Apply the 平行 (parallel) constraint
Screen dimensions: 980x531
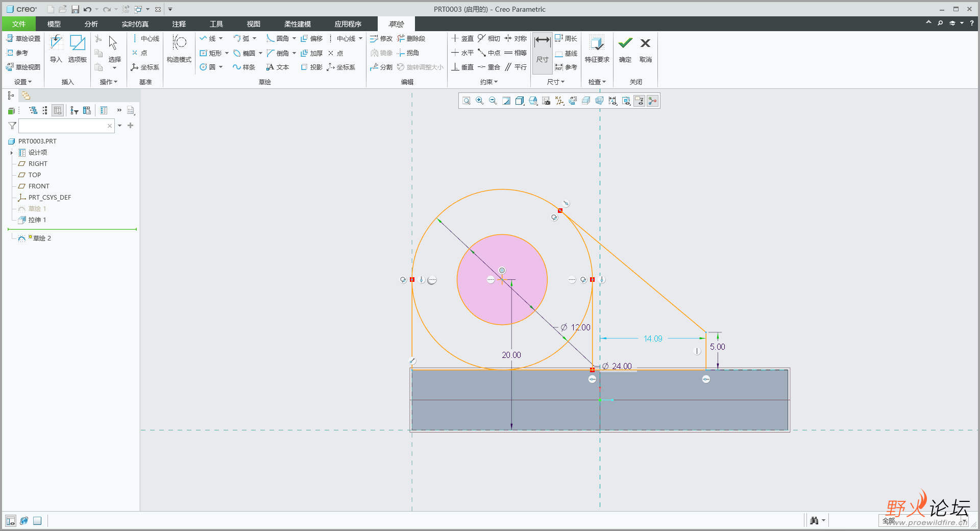[x=516, y=67]
